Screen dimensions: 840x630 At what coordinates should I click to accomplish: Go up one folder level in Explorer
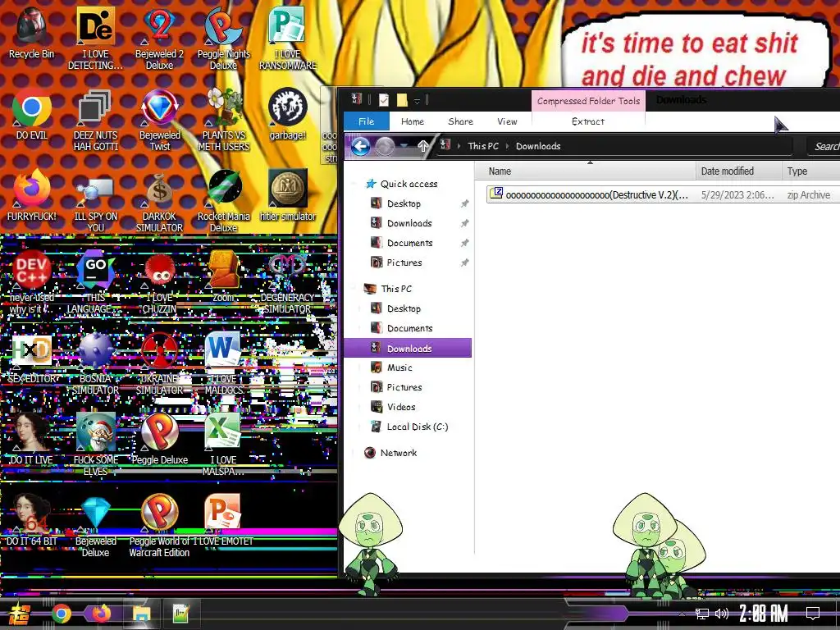423,146
